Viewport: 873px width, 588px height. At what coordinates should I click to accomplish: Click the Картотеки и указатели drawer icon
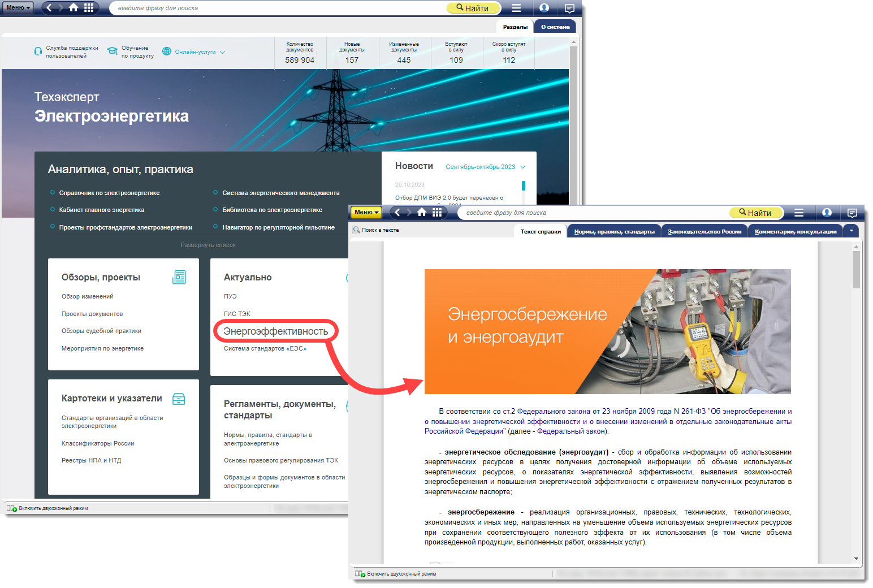(179, 399)
